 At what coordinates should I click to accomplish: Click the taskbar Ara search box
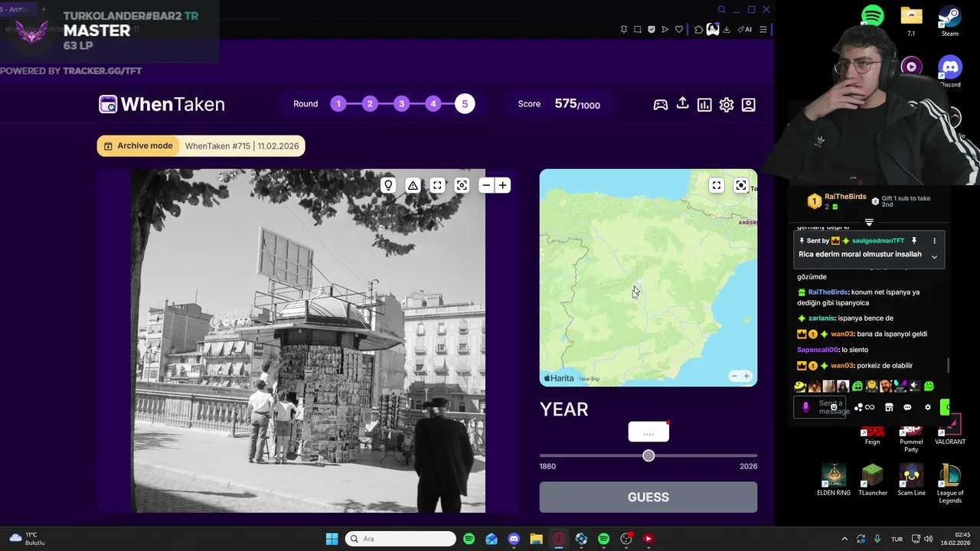tap(400, 539)
